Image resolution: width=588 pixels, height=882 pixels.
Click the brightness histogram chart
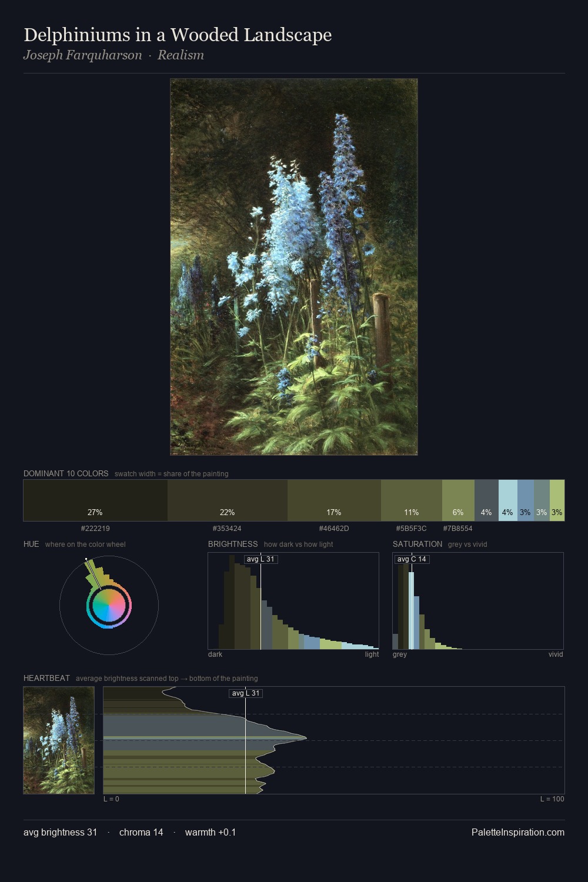pyautogui.click(x=293, y=601)
